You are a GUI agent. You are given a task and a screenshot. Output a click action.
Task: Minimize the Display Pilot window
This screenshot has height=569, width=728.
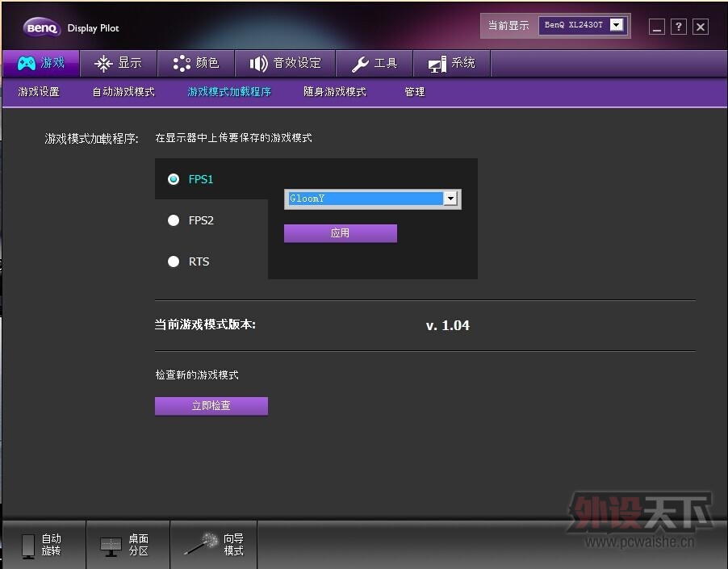(x=656, y=27)
